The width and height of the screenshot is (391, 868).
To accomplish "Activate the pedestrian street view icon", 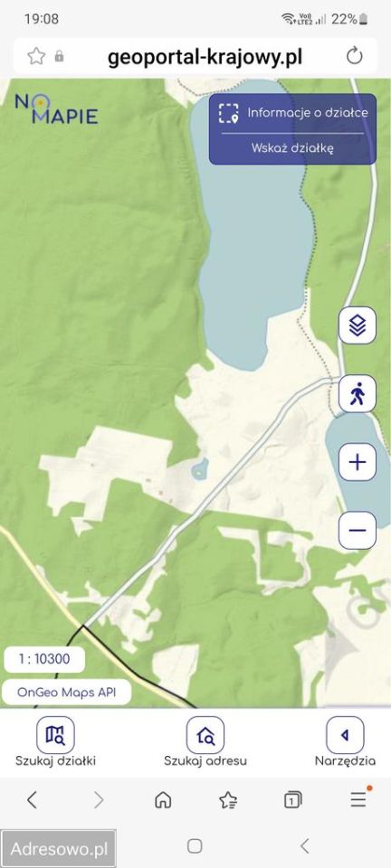I will pos(358,393).
